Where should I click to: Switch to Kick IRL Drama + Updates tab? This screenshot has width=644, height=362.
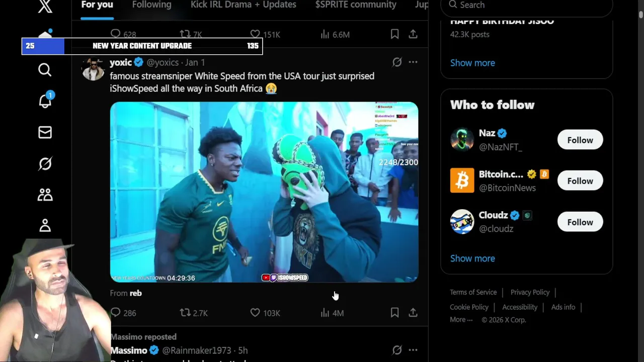(x=244, y=5)
